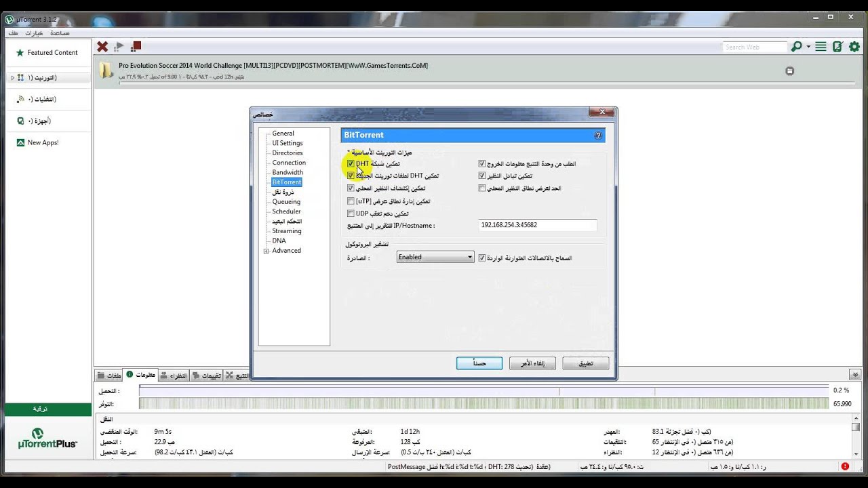Click the red status bar warning icon
The width and height of the screenshot is (868, 488).
(845, 466)
